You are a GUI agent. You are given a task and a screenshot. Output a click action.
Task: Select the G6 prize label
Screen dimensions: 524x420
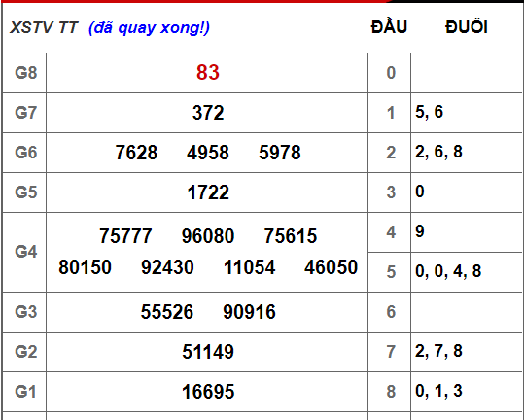(25, 153)
